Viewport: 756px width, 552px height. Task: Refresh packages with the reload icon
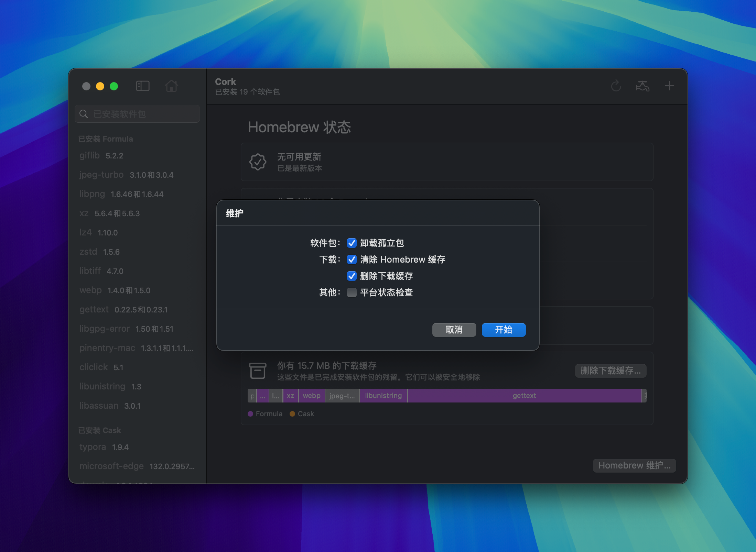coord(616,86)
